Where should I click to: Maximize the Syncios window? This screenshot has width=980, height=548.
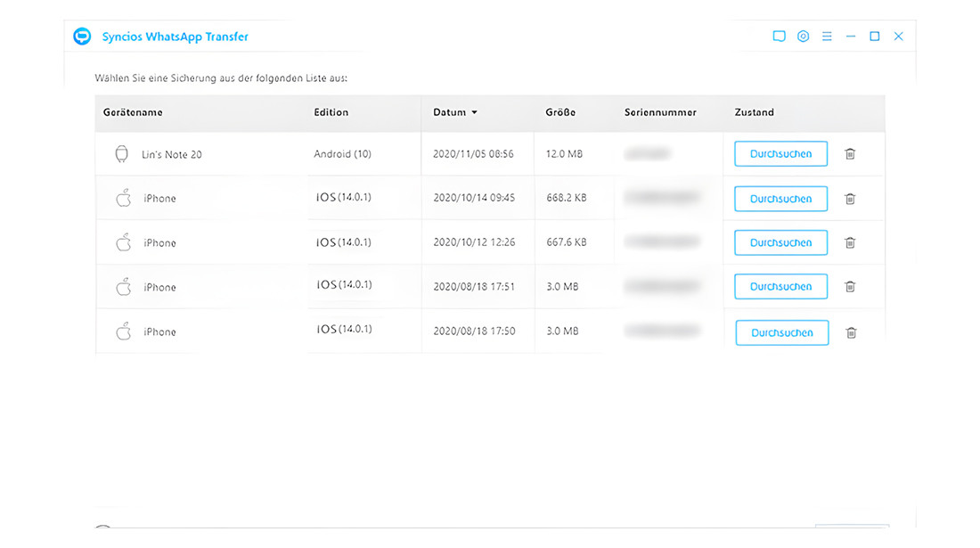[874, 37]
